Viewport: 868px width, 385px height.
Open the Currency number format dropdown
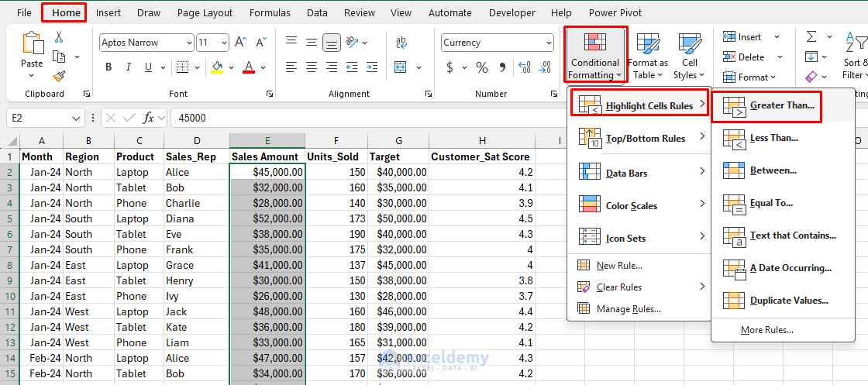[549, 43]
